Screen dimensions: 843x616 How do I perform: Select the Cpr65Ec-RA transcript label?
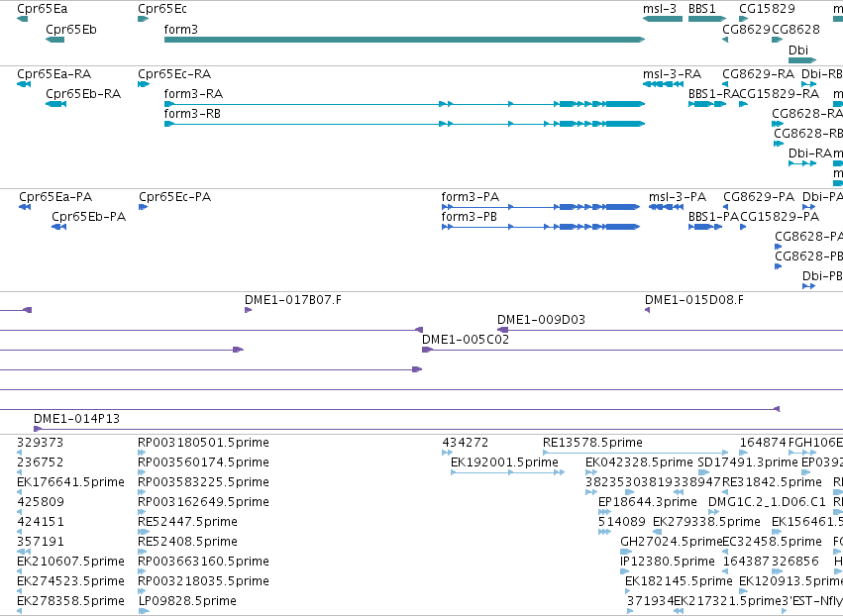[174, 74]
